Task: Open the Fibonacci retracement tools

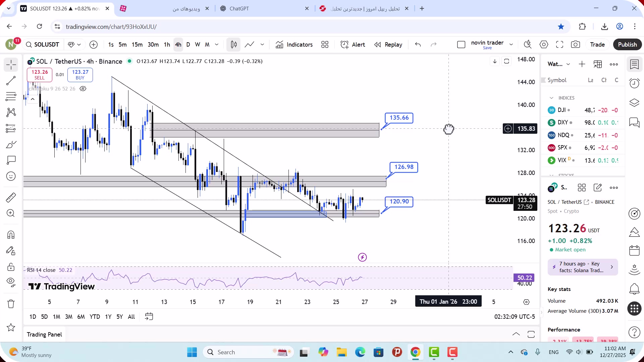Action: pyautogui.click(x=11, y=97)
